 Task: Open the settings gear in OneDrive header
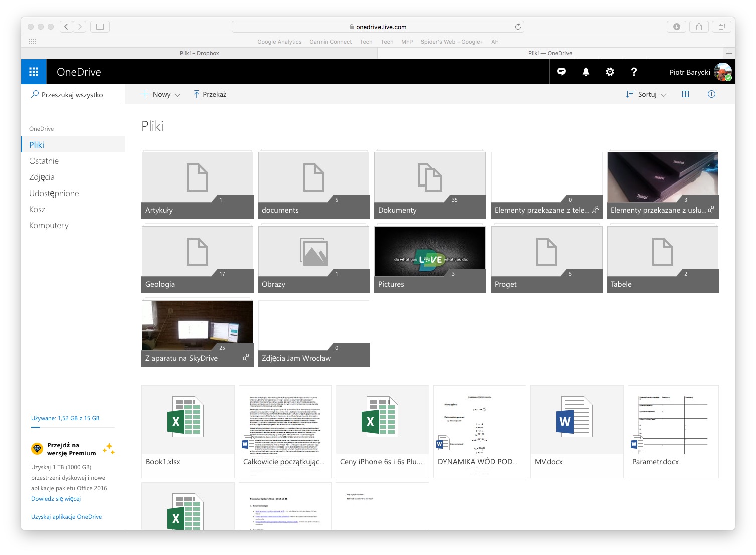[610, 72]
